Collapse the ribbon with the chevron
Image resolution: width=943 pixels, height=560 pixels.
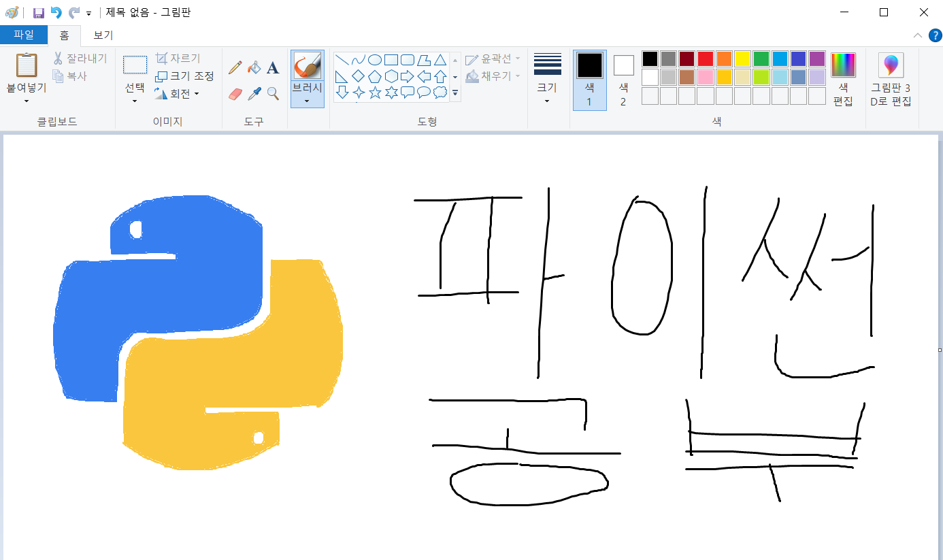(918, 35)
